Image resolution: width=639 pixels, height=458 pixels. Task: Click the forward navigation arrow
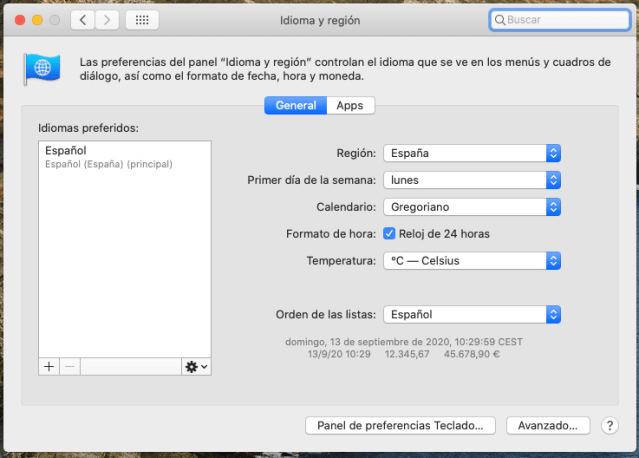pyautogui.click(x=107, y=20)
